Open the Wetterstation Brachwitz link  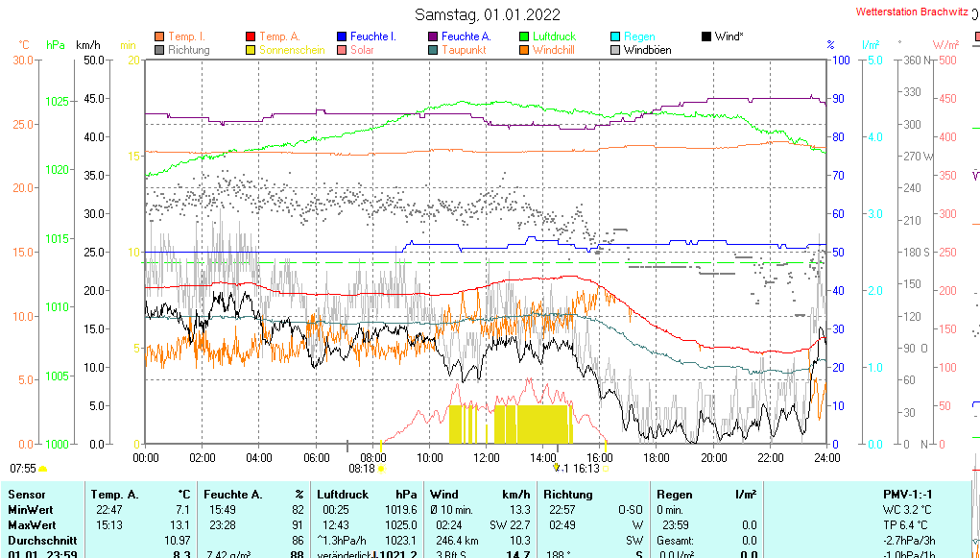coord(916,13)
